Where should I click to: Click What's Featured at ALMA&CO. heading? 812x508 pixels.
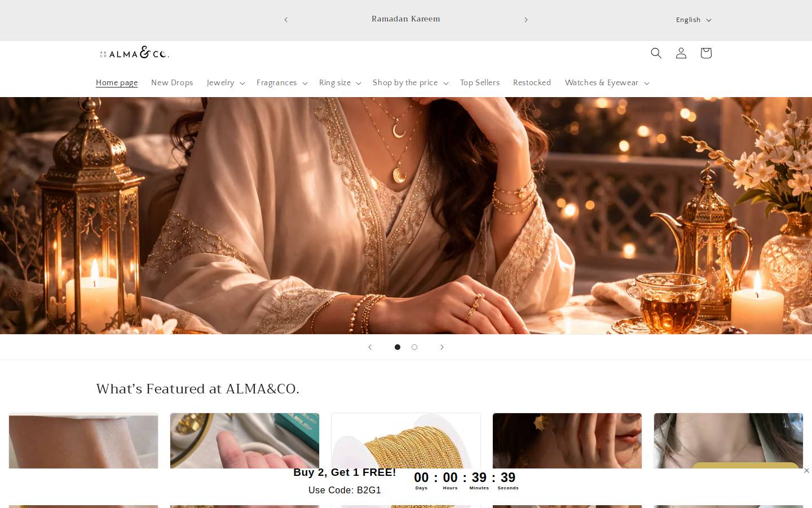coord(197,389)
